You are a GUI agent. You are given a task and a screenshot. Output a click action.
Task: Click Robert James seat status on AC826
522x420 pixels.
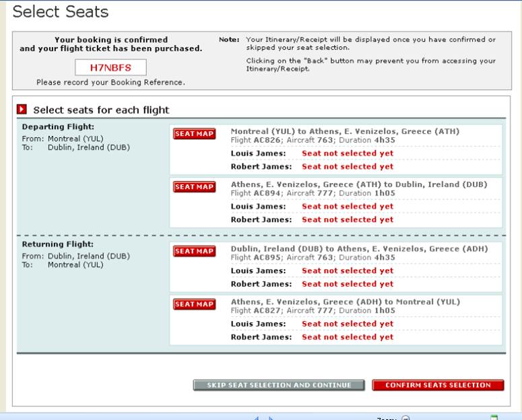click(348, 167)
